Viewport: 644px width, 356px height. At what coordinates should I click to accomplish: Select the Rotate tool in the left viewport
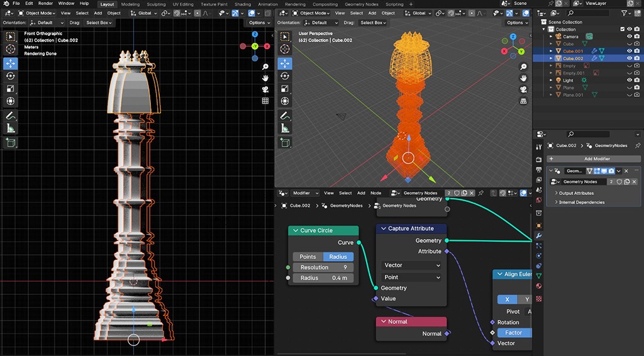[11, 76]
